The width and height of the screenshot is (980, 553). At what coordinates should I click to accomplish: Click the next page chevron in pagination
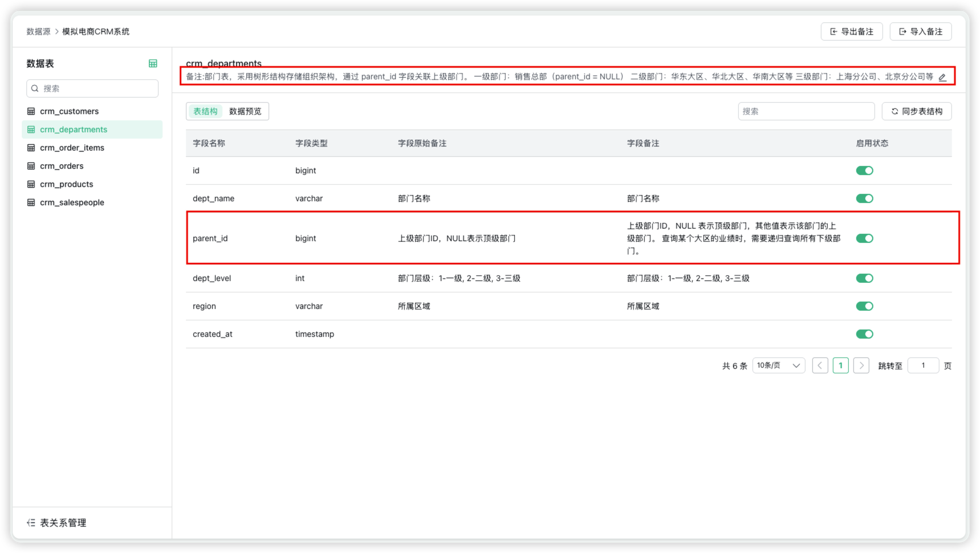pyautogui.click(x=861, y=365)
